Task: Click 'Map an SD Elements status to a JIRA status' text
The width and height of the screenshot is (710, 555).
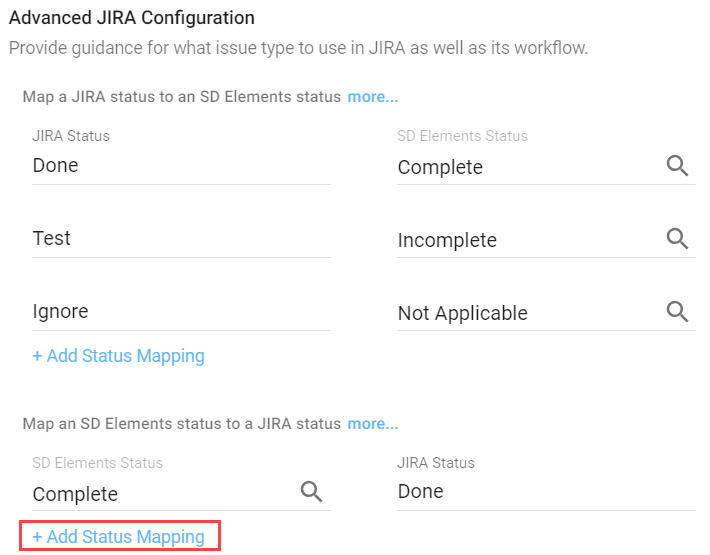Action: click(182, 424)
